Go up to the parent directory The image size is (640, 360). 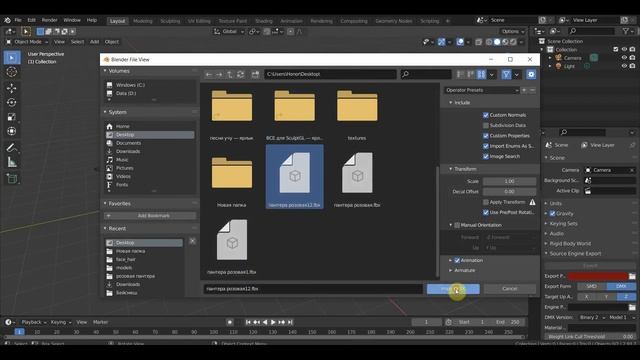point(230,74)
